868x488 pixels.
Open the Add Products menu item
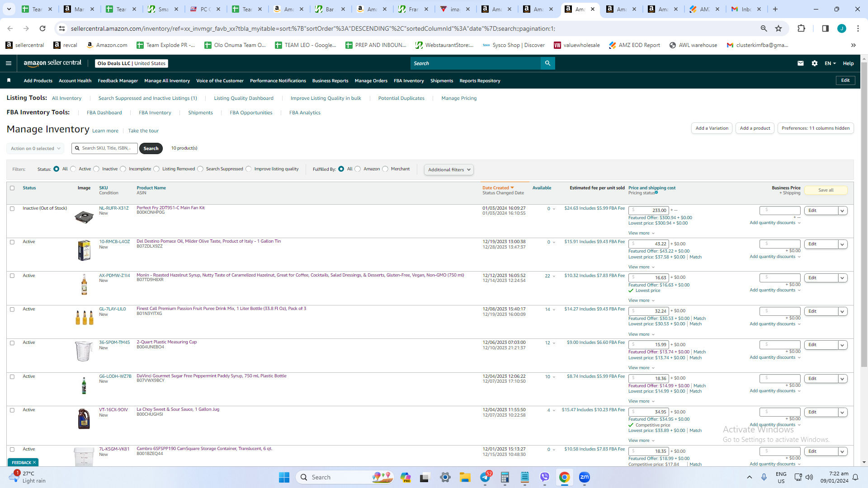coord(38,81)
